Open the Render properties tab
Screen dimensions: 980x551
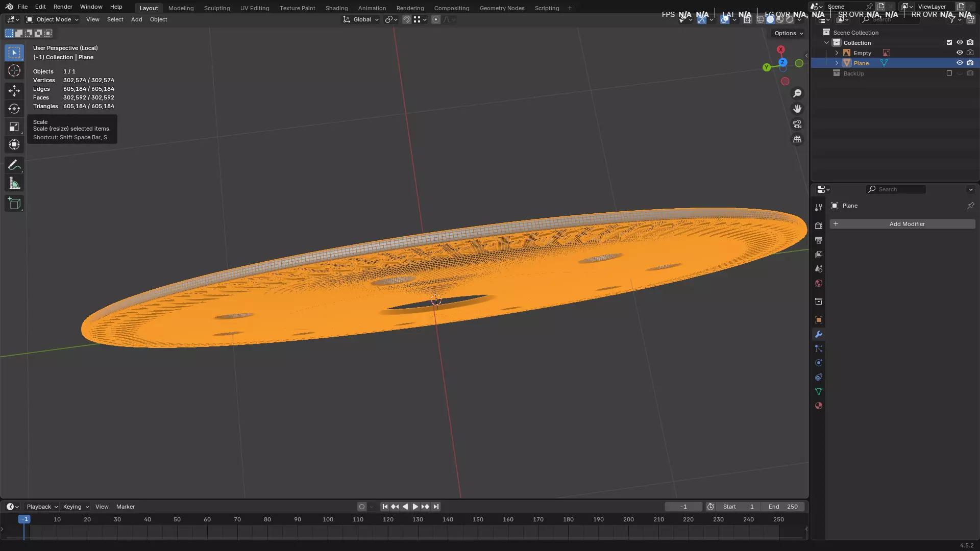coord(819,226)
